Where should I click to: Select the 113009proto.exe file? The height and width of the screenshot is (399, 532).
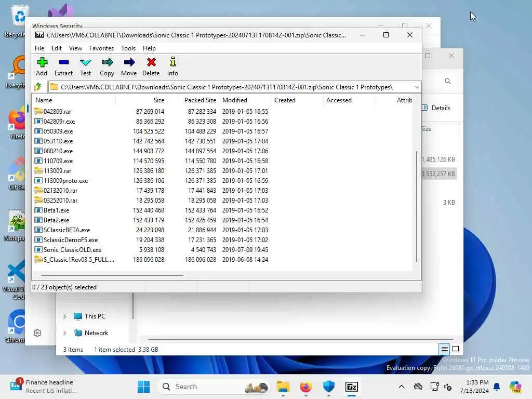tap(65, 180)
